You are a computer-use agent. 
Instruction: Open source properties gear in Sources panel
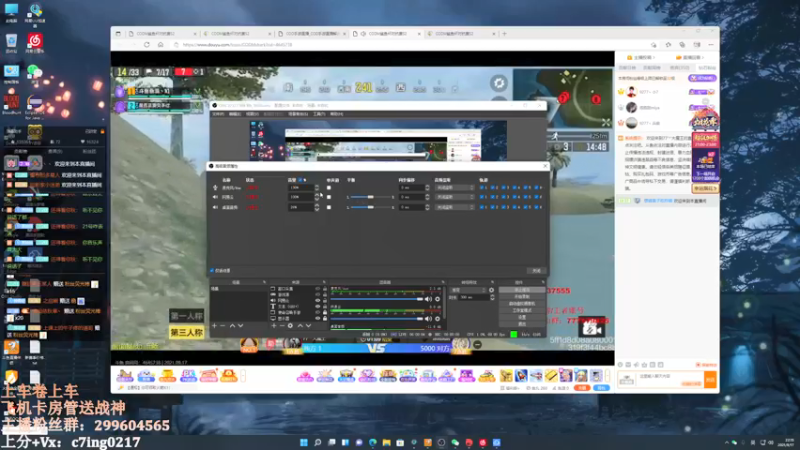coord(290,326)
